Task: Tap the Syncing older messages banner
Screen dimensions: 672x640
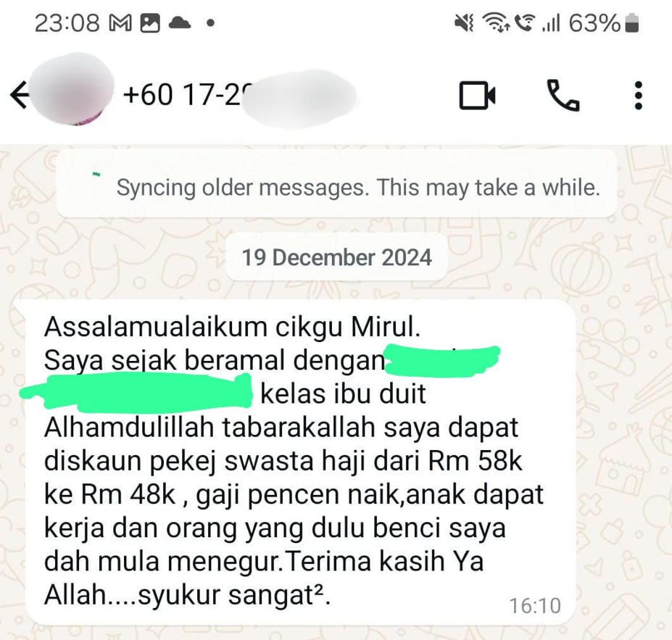Action: coord(336,183)
